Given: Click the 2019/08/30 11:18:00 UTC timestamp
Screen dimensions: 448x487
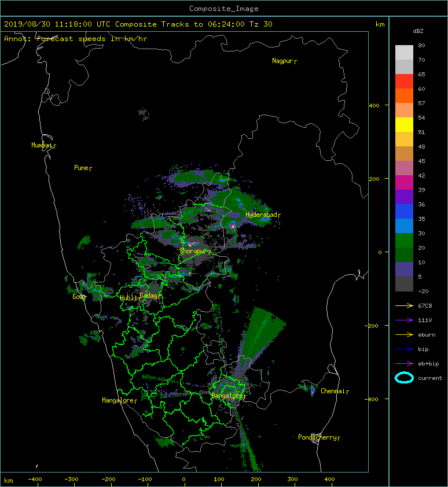Looking at the screenshot, I should [x=57, y=24].
